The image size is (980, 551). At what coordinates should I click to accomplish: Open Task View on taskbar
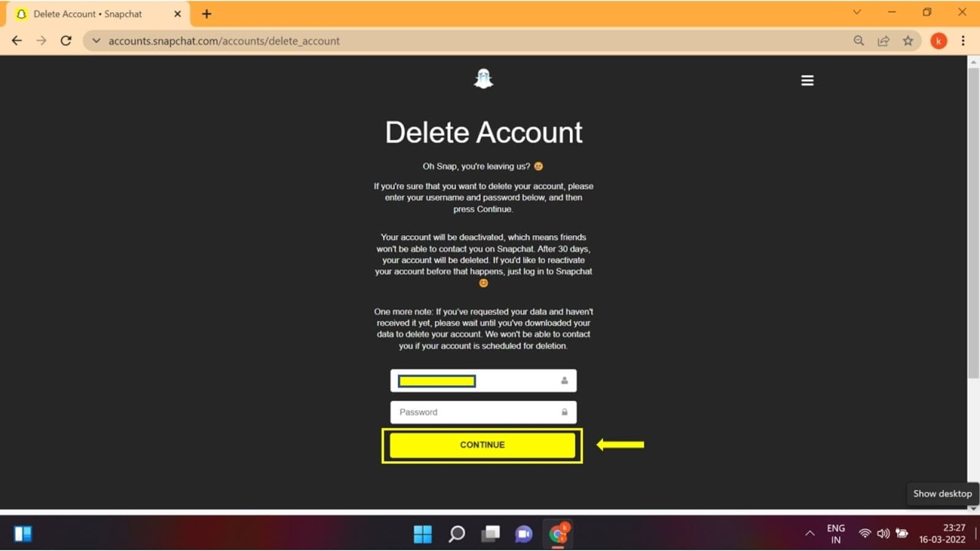(x=490, y=534)
